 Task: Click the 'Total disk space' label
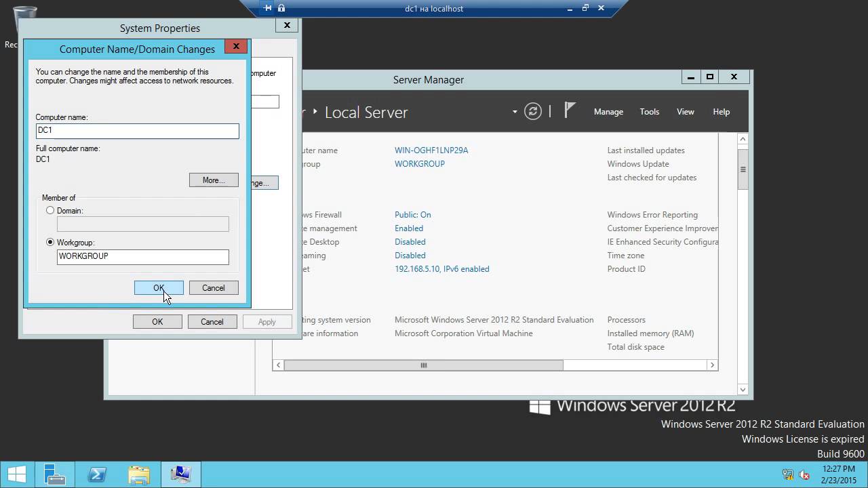[636, 347]
